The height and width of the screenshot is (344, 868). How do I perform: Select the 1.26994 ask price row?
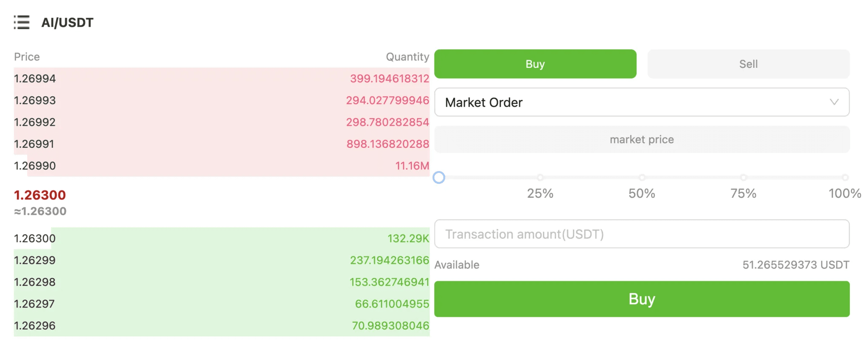tap(221, 78)
